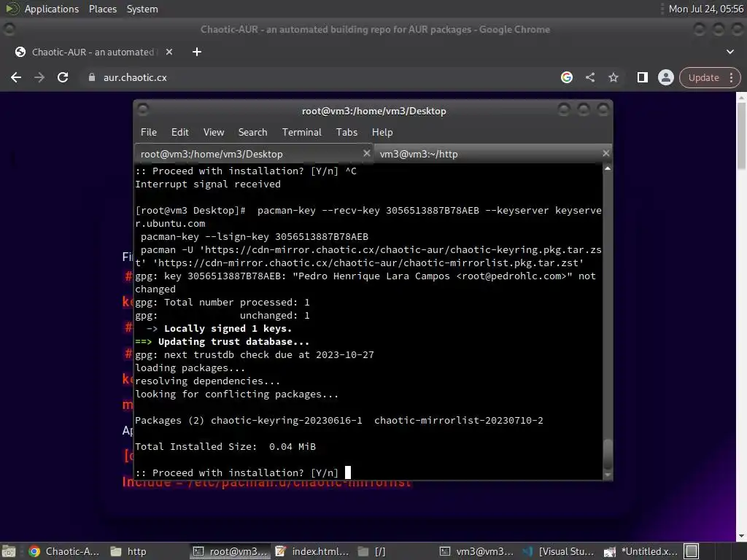
Task: Open the System menu
Action: click(x=142, y=9)
